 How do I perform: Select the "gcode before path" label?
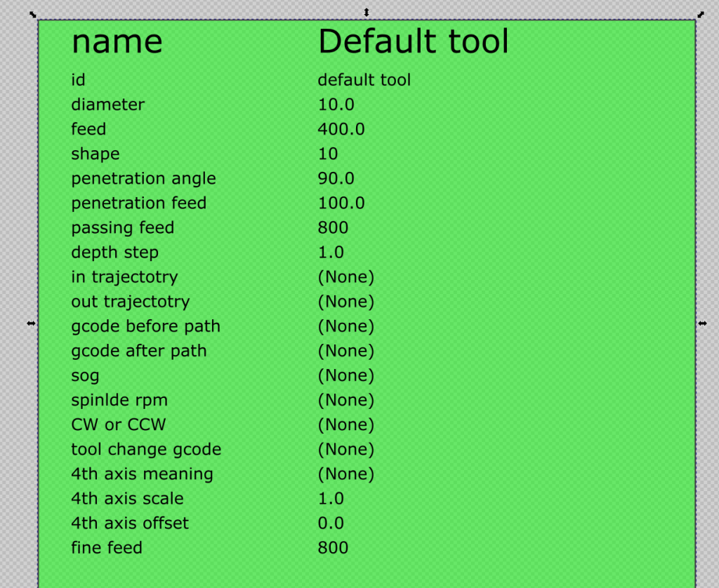[x=145, y=326]
